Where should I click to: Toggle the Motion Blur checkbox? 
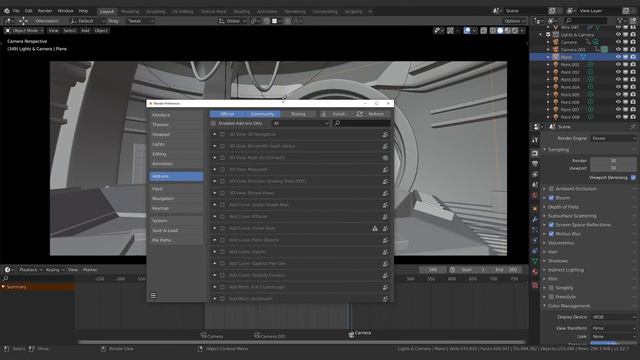click(551, 234)
